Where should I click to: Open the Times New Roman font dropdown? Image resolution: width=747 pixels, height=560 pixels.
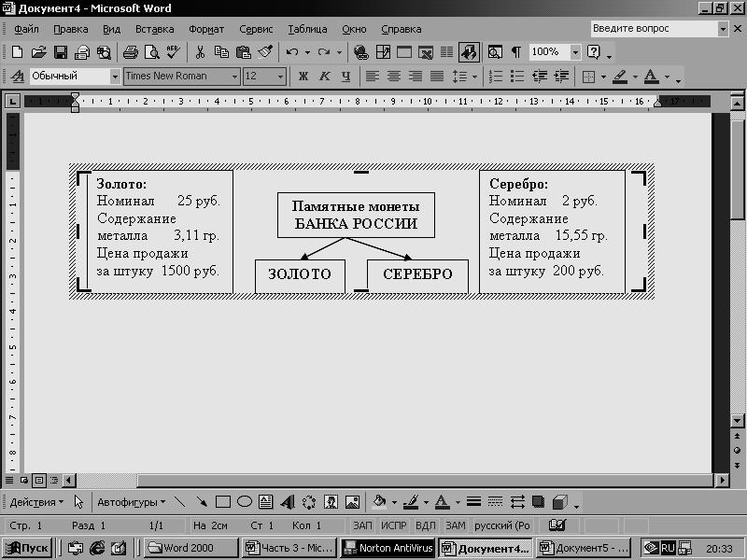click(x=234, y=77)
